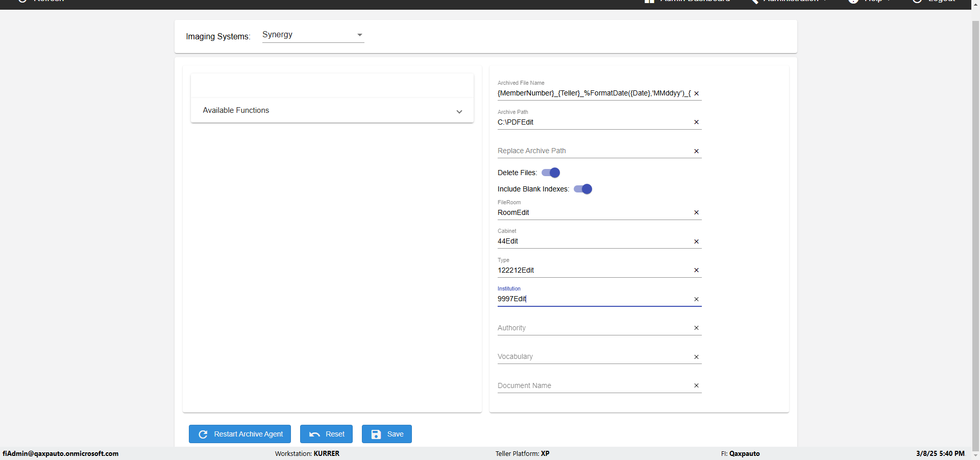Viewport: 980px width, 460px height.
Task: Select the Vocabulary text field
Action: point(592,356)
